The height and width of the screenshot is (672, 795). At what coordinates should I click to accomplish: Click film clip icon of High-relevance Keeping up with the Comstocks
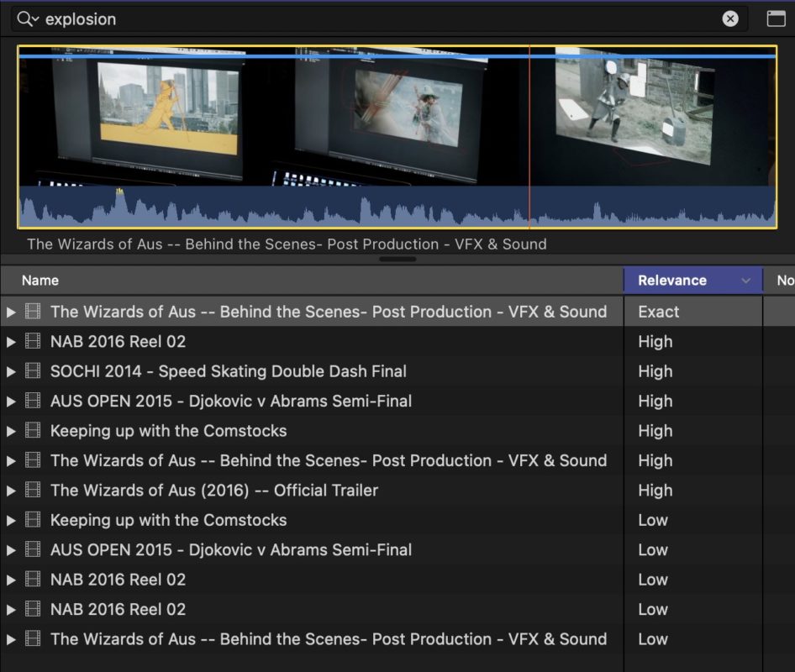[x=33, y=430]
